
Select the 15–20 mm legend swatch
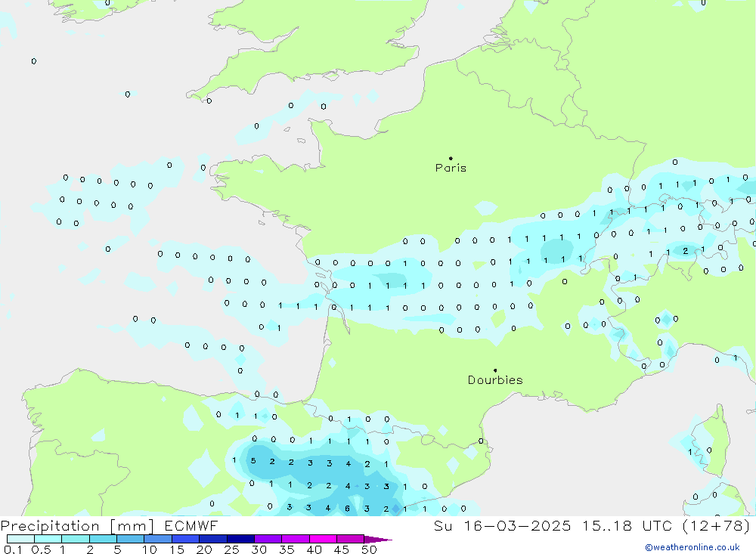click(186, 539)
